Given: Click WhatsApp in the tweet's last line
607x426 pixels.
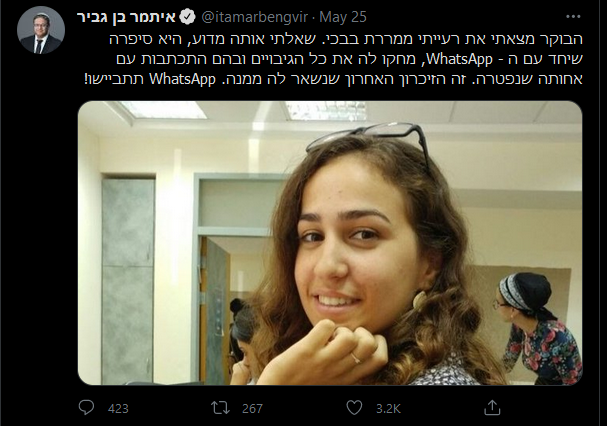Looking at the screenshot, I should [182, 79].
